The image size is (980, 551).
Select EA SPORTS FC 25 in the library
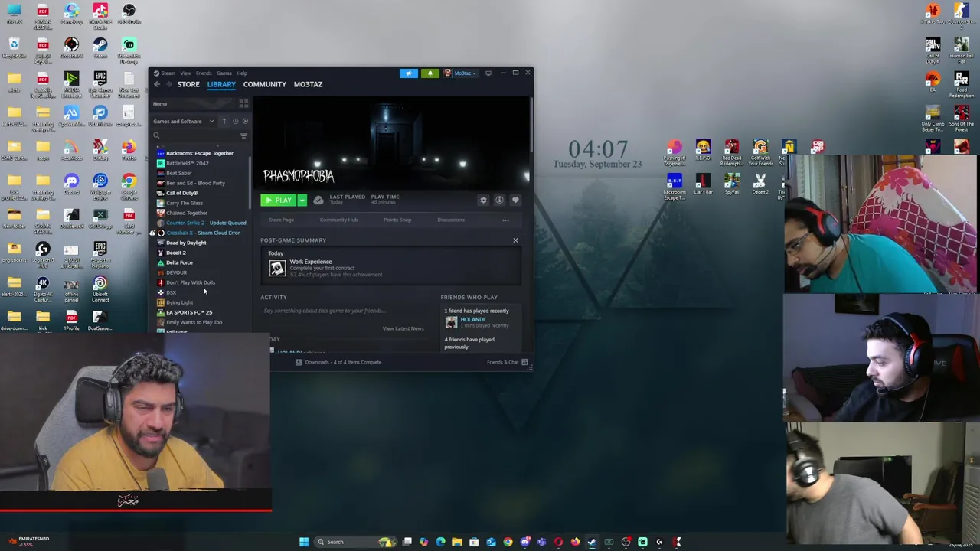coord(189,312)
